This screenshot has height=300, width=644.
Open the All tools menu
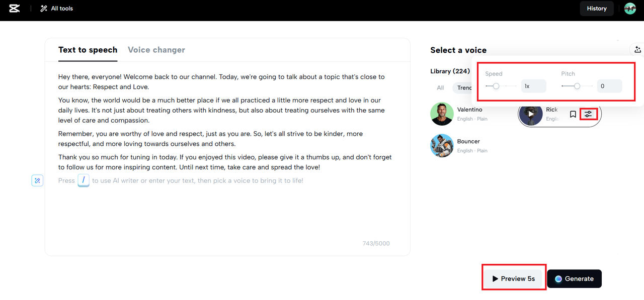pos(56,9)
